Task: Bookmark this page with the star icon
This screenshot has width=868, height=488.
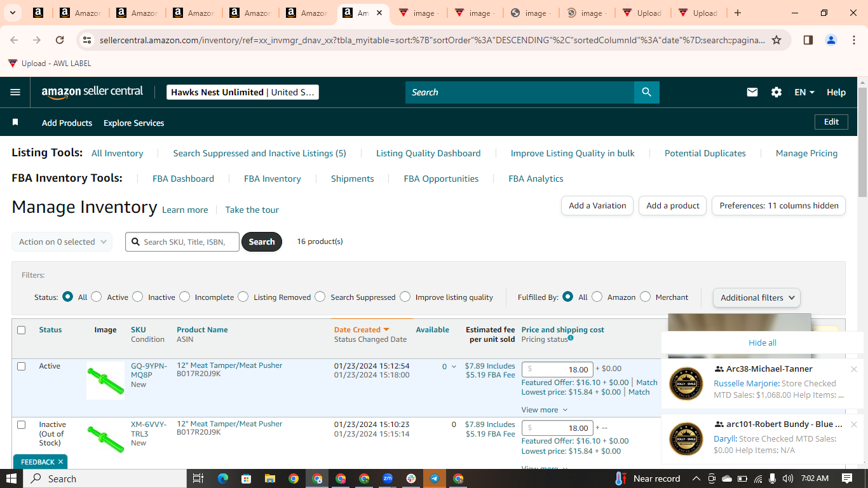Action: coord(776,40)
